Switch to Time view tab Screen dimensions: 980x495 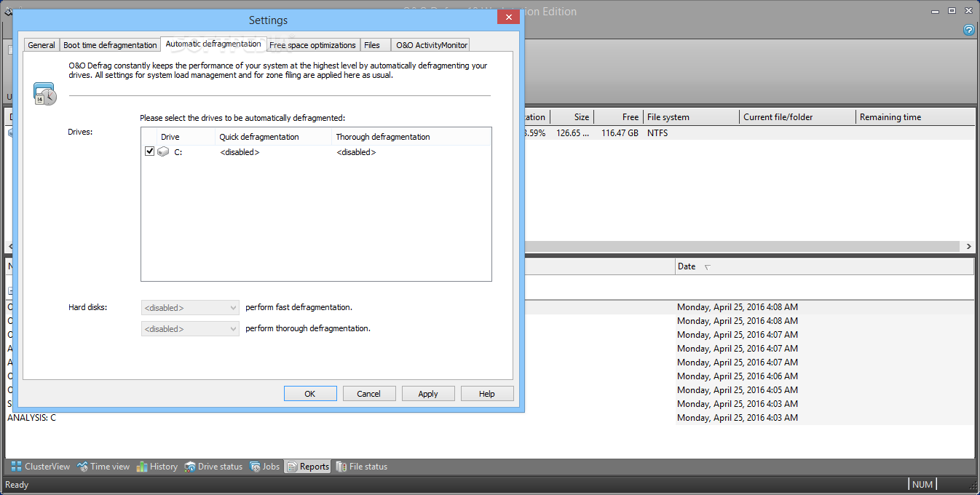(x=103, y=467)
